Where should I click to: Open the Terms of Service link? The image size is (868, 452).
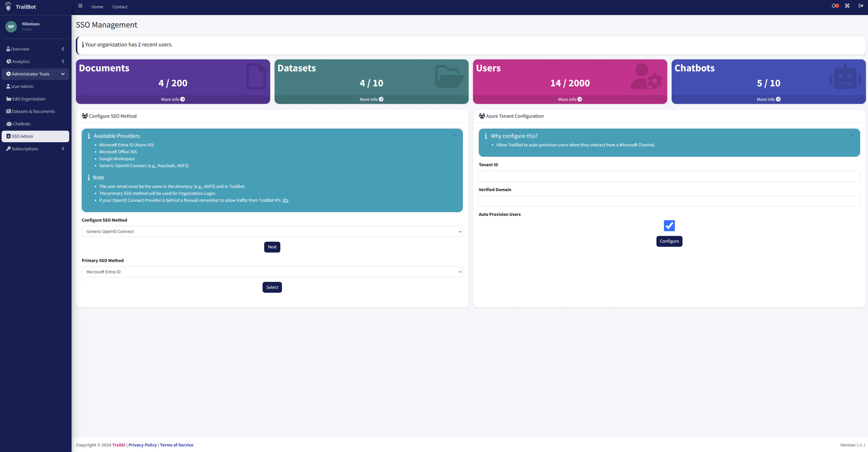point(177,445)
